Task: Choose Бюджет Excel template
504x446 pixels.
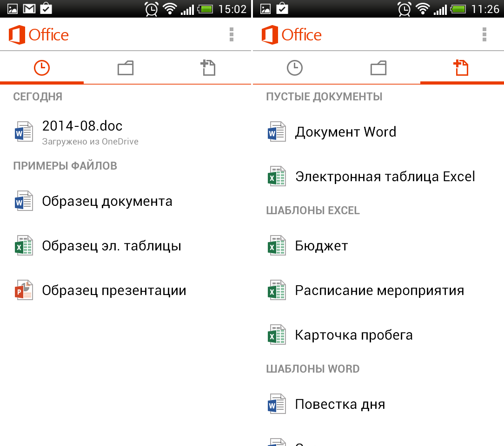Action: (x=378, y=246)
